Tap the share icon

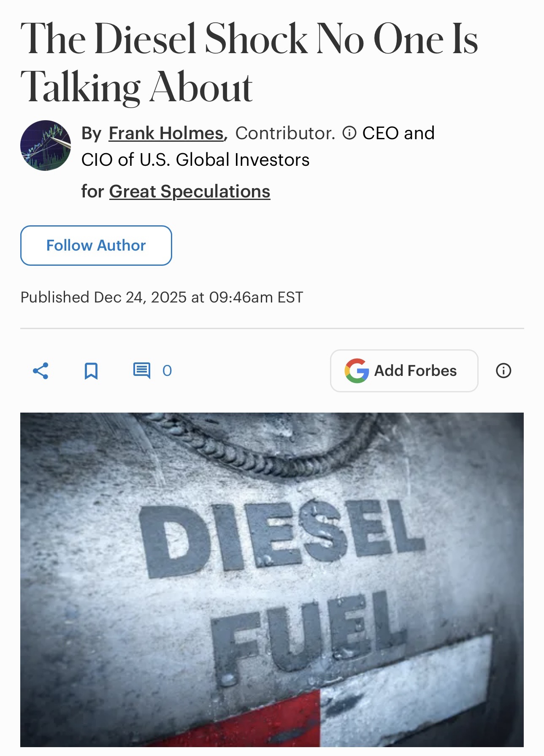[x=41, y=371]
